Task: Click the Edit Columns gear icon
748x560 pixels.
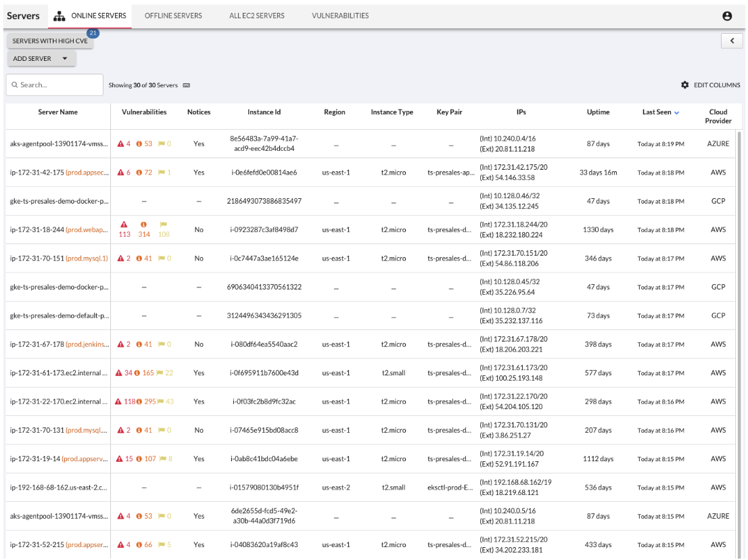Action: tap(684, 85)
